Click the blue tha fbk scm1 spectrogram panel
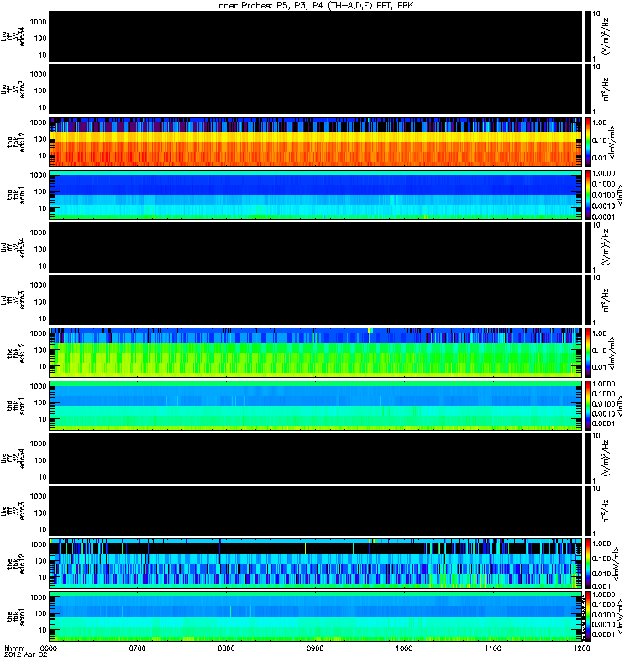 [316, 195]
